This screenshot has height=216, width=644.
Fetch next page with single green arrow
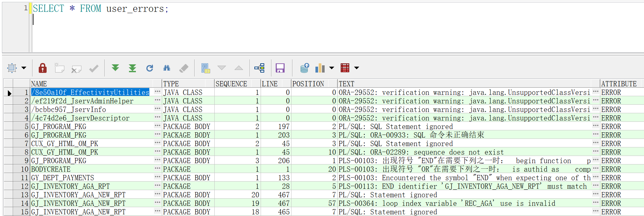point(115,68)
